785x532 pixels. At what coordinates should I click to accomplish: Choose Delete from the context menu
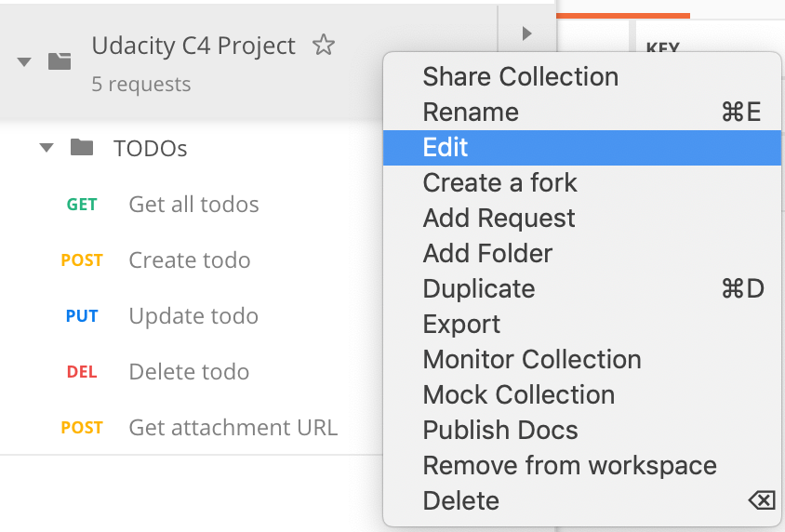pos(460,501)
